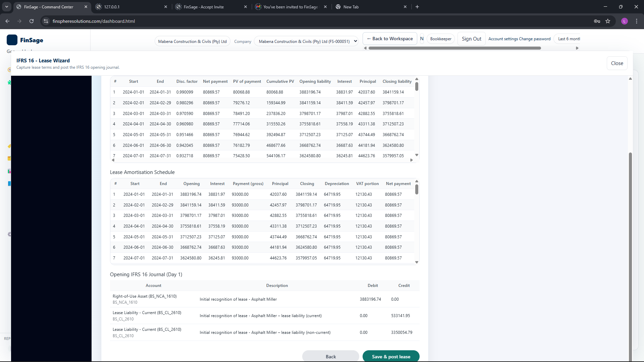Click the Bookkeeper role badge

(441, 39)
